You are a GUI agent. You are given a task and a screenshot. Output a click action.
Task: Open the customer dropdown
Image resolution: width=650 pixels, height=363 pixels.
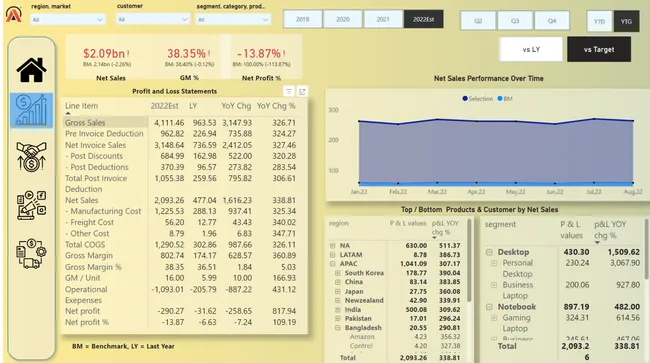pos(153,19)
